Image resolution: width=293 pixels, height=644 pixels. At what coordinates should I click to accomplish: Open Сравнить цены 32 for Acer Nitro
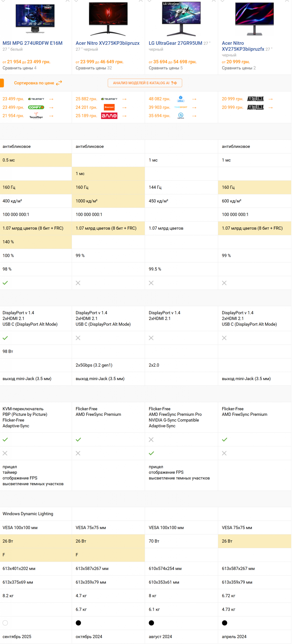point(94,68)
